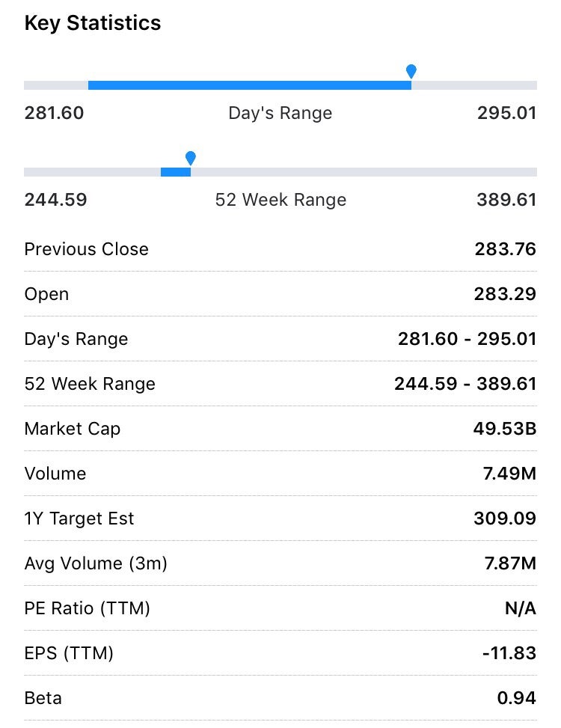Tap the Day's Range high value 295.01

[x=506, y=113]
